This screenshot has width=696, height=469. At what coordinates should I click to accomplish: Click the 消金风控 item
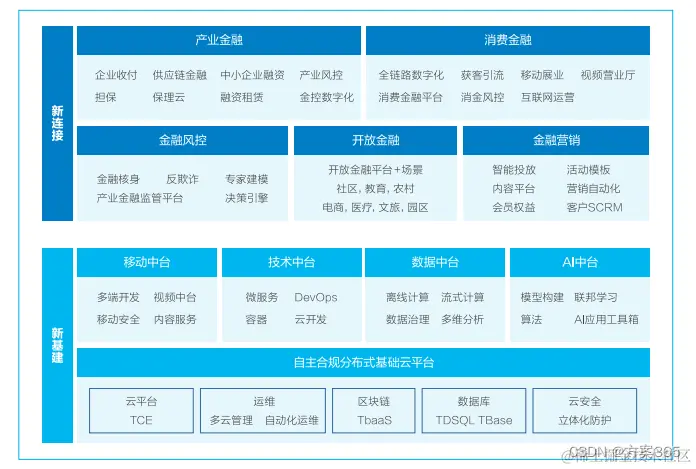coord(482,97)
